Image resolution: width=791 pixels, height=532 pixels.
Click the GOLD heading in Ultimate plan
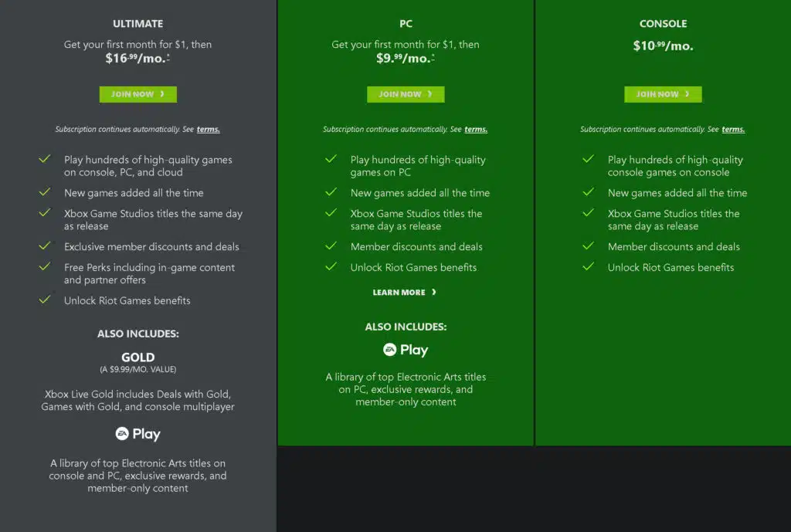coord(137,357)
